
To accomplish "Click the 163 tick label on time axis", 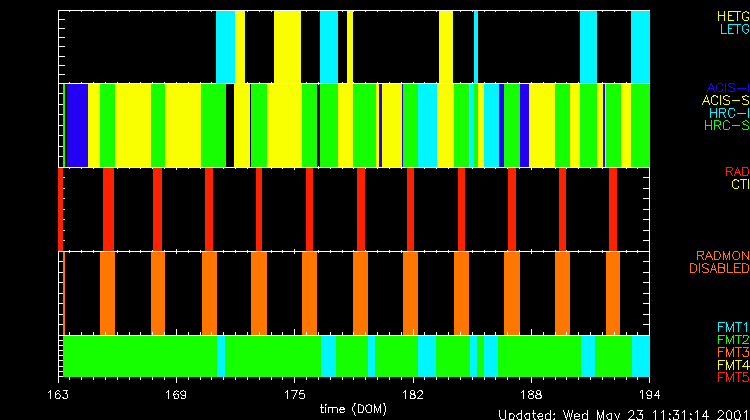I will [61, 395].
